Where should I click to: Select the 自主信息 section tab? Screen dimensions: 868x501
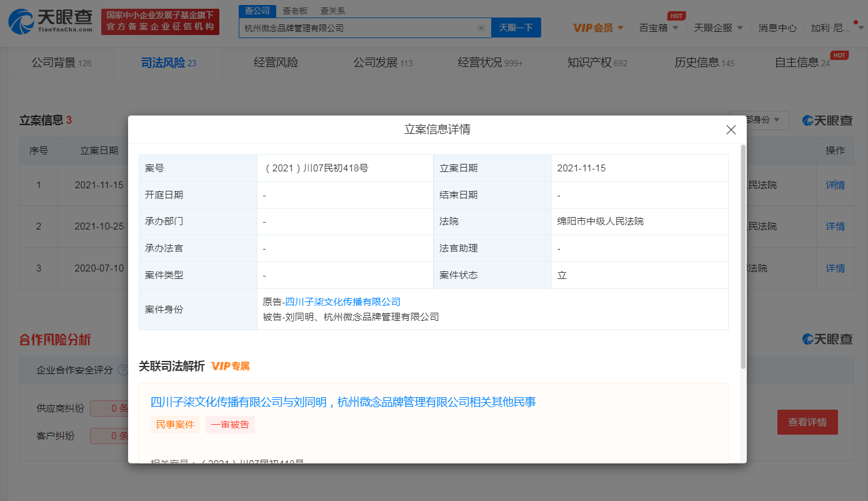point(802,63)
